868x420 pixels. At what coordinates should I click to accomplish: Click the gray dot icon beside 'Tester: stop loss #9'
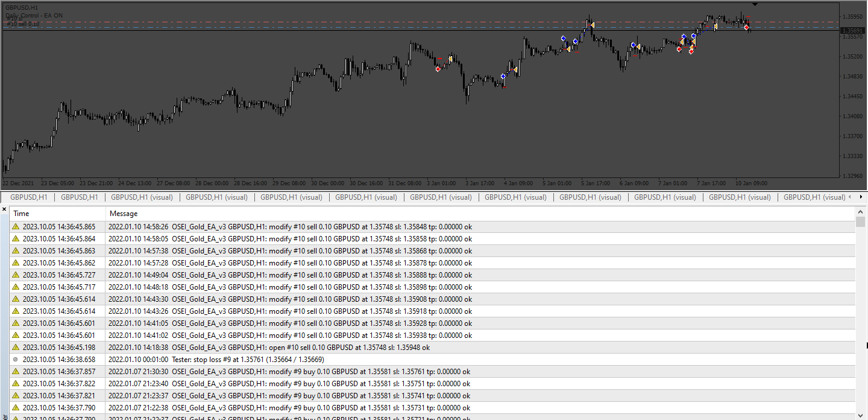pyautogui.click(x=16, y=360)
